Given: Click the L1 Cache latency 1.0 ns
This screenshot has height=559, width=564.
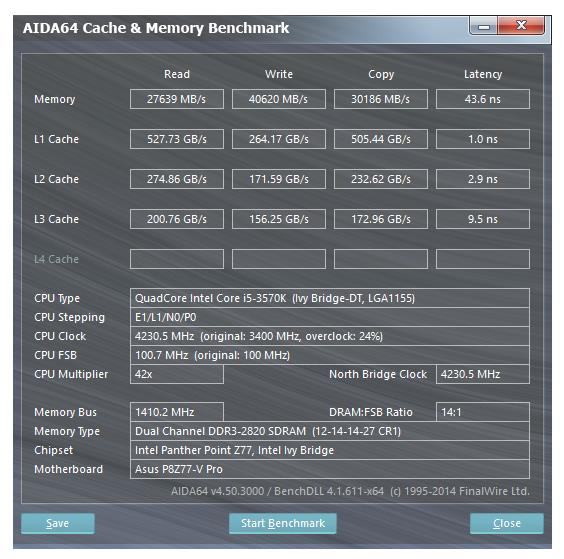Looking at the screenshot, I should (483, 139).
